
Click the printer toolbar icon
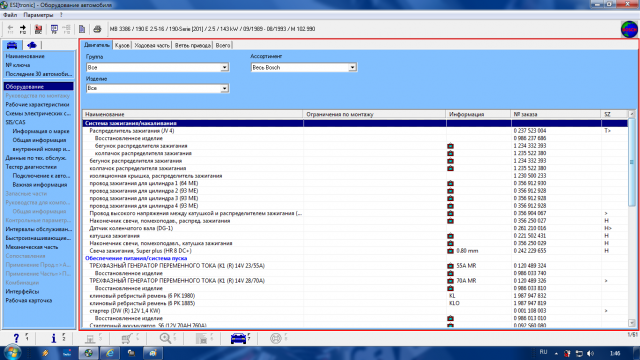pos(97,29)
